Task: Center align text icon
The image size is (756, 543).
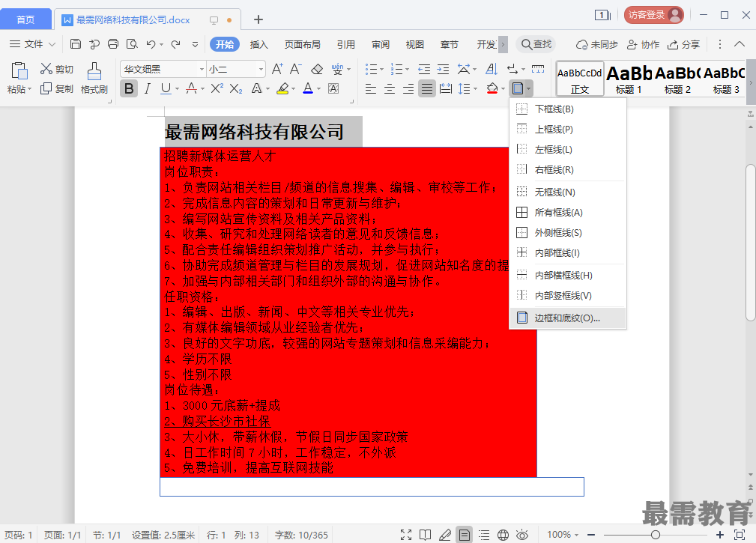Action: click(389, 88)
